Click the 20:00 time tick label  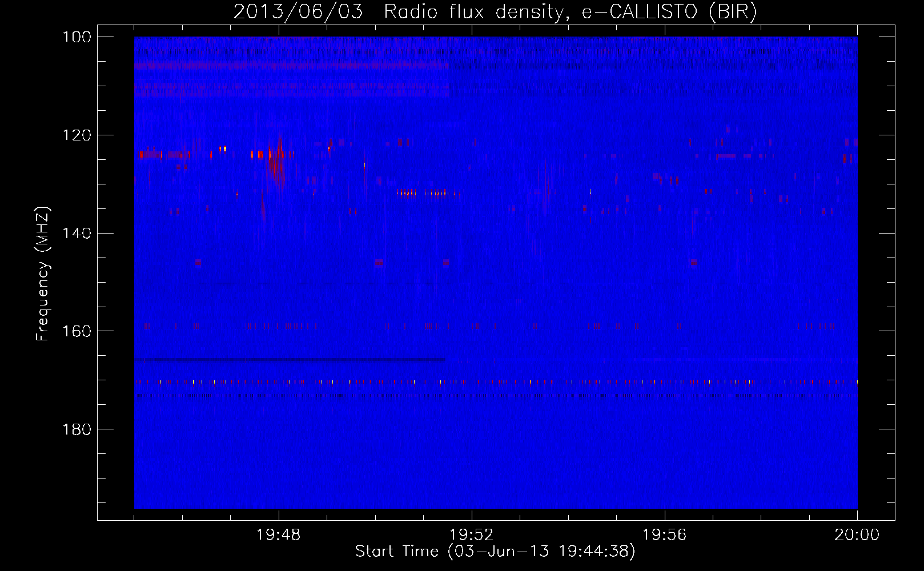(x=857, y=535)
